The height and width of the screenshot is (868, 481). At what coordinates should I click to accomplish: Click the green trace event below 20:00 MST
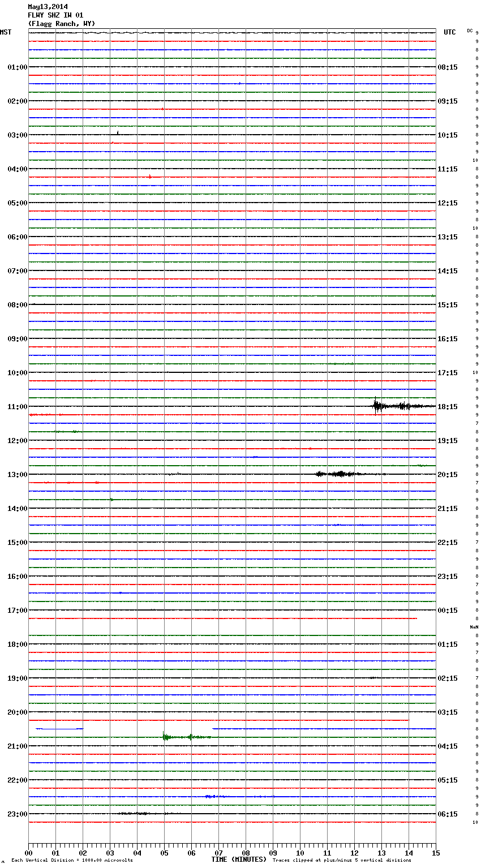click(x=187, y=736)
